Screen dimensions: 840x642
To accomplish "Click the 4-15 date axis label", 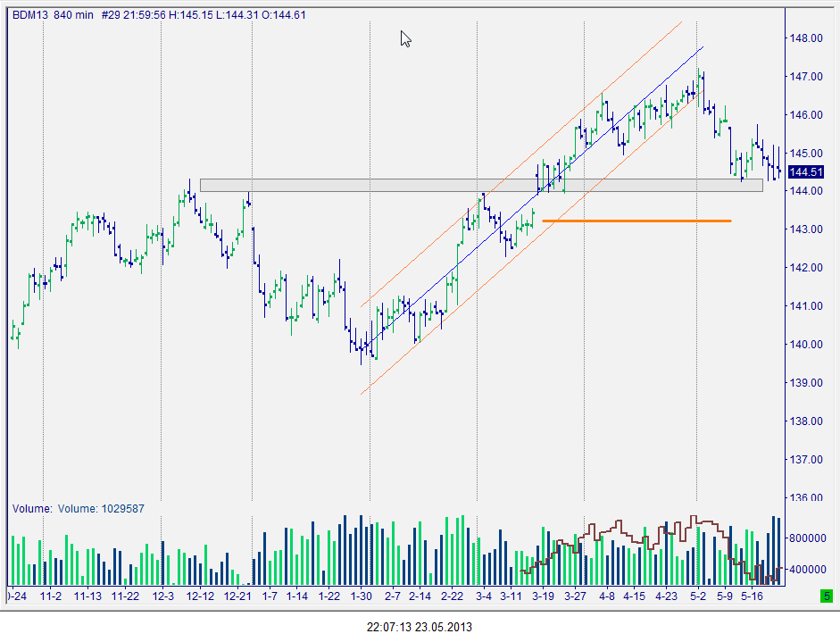I will (x=635, y=596).
